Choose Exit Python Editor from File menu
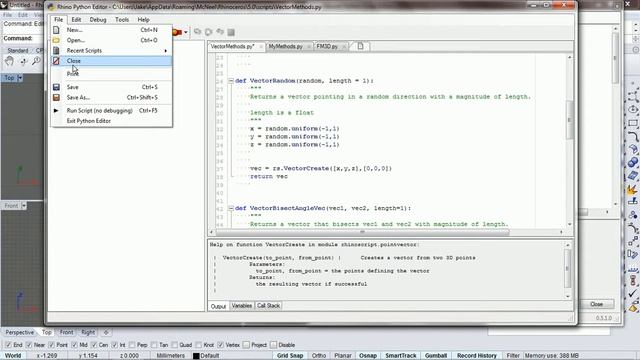 111,121
